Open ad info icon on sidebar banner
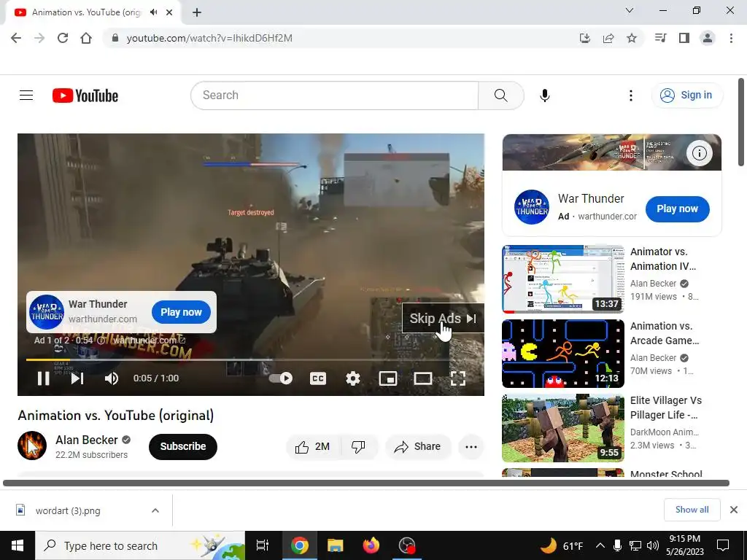Image resolution: width=747 pixels, height=560 pixels. pyautogui.click(x=699, y=153)
